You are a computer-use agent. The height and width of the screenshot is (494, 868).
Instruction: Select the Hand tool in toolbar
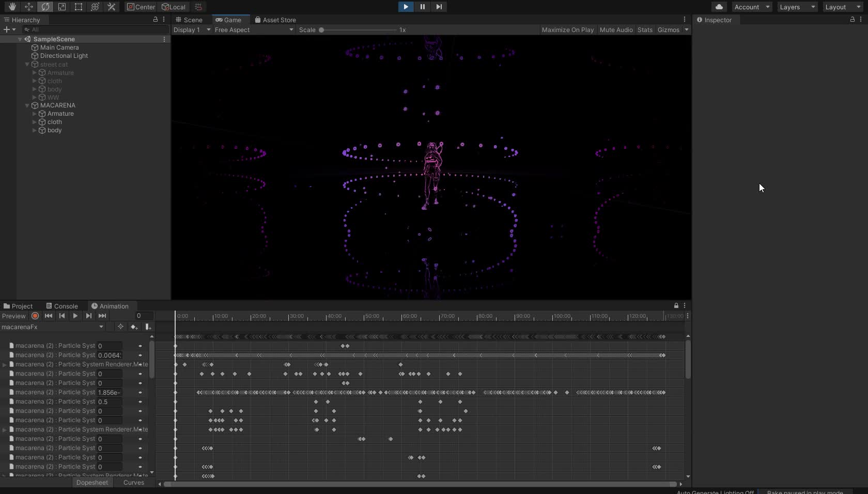(12, 7)
